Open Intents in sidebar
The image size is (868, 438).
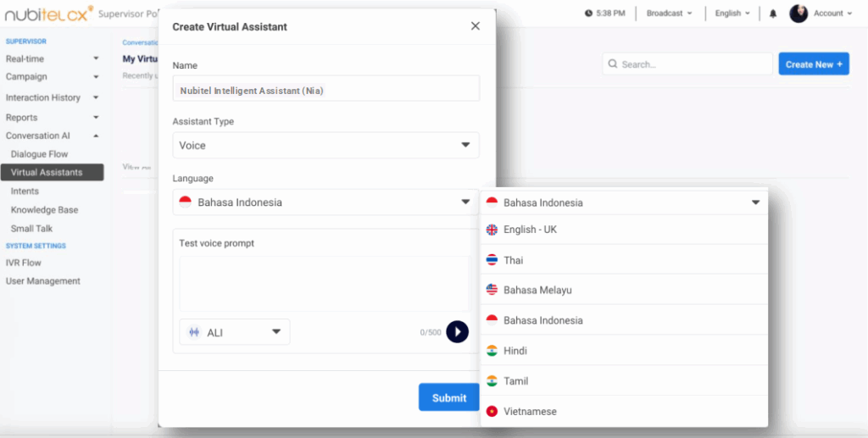[25, 191]
